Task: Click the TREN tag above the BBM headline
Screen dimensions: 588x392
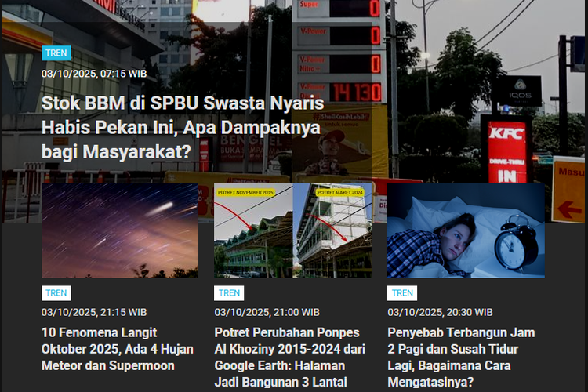Action: pyautogui.click(x=56, y=53)
